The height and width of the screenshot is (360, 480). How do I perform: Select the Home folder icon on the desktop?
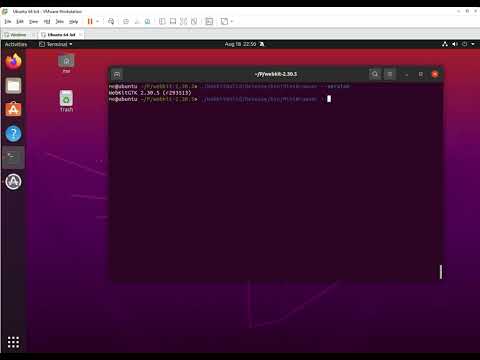point(66,63)
